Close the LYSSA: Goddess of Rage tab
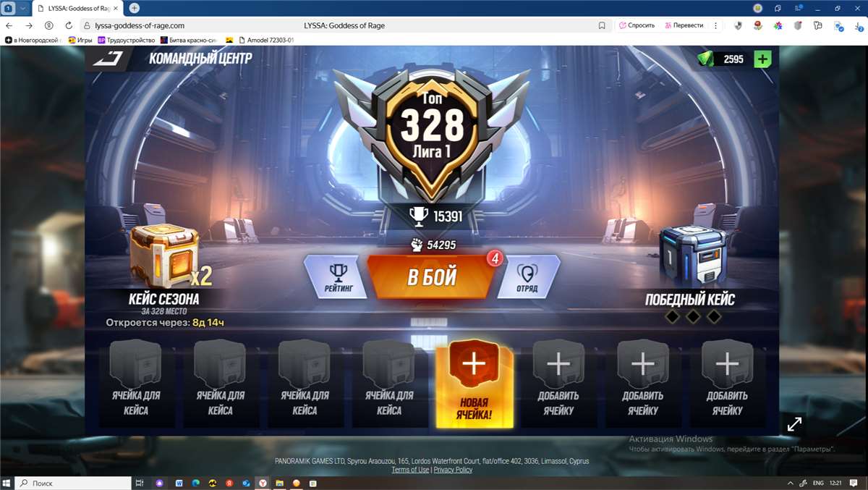 pyautogui.click(x=116, y=8)
